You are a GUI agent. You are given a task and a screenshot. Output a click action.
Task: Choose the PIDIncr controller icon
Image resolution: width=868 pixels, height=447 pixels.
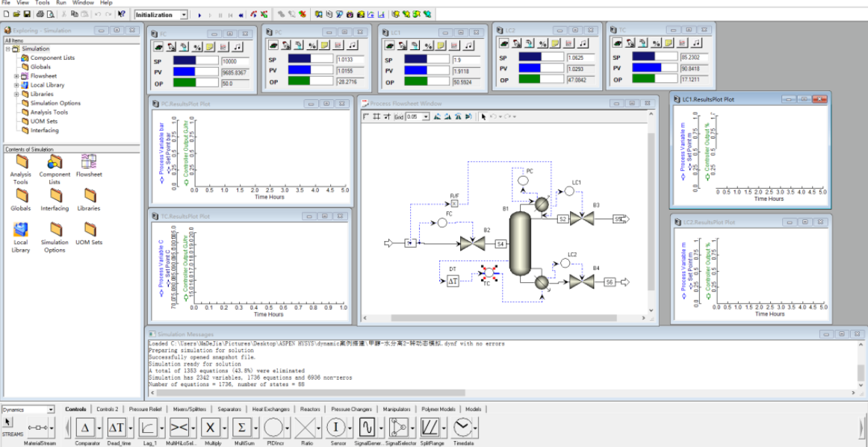coord(273,427)
